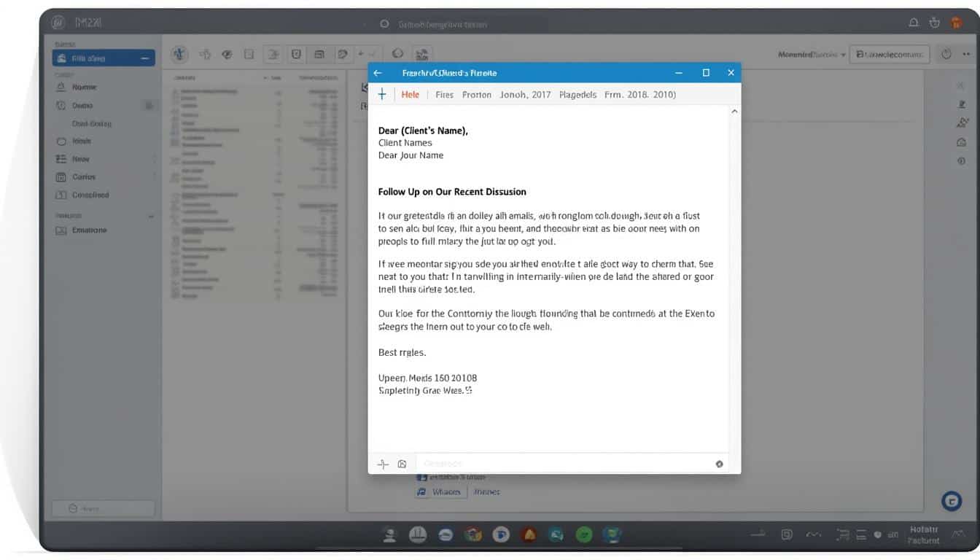Open the eye preview icon in the toolbar

(227, 54)
